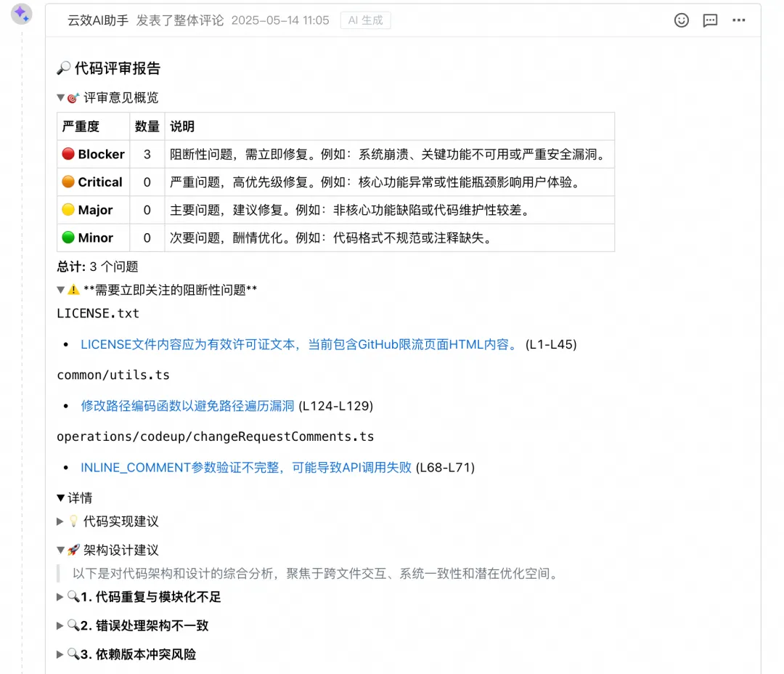Image resolution: width=784 pixels, height=674 pixels.
Task: Click the 代码评审报告 heading
Action: pos(117,68)
